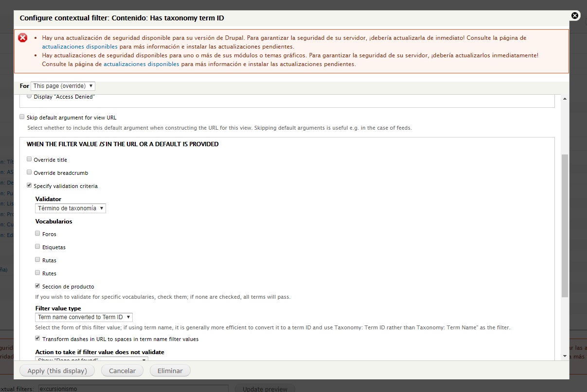Open the 'Filter value type' dropdown
587x392 pixels.
pyautogui.click(x=84, y=317)
